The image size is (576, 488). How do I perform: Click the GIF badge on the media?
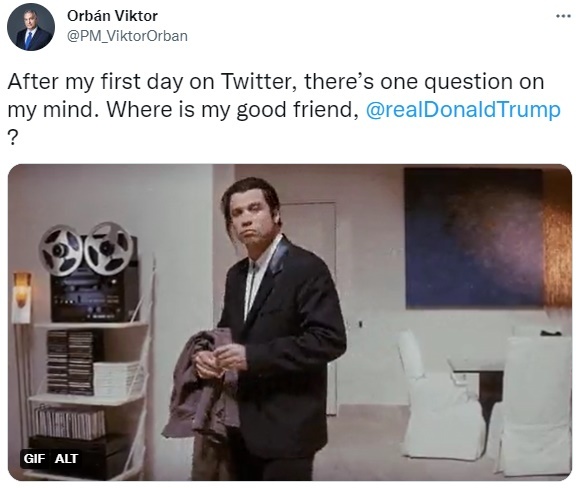point(34,459)
